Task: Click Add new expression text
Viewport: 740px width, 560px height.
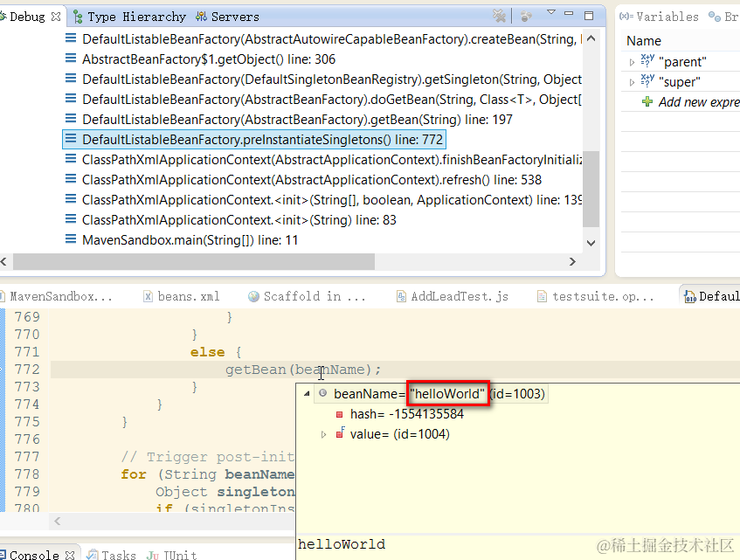Action: click(x=699, y=102)
